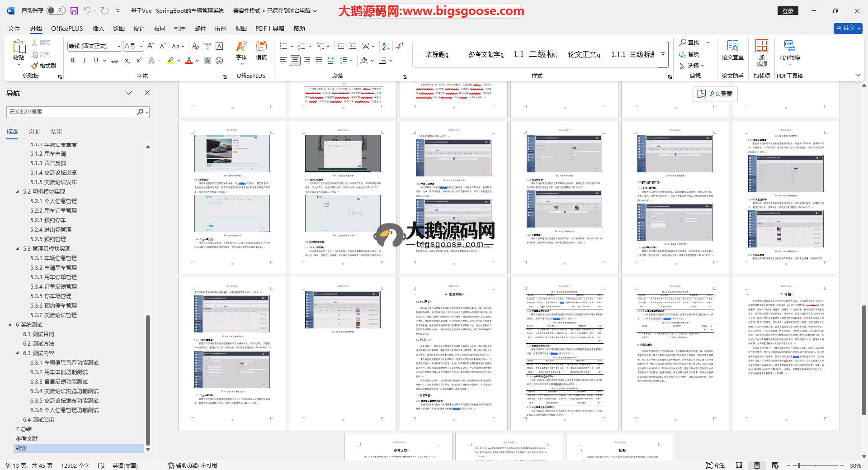The width and height of the screenshot is (868, 470).
Task: Collapse the 5.3 管理员模块实现 tree node
Action: tap(18, 249)
